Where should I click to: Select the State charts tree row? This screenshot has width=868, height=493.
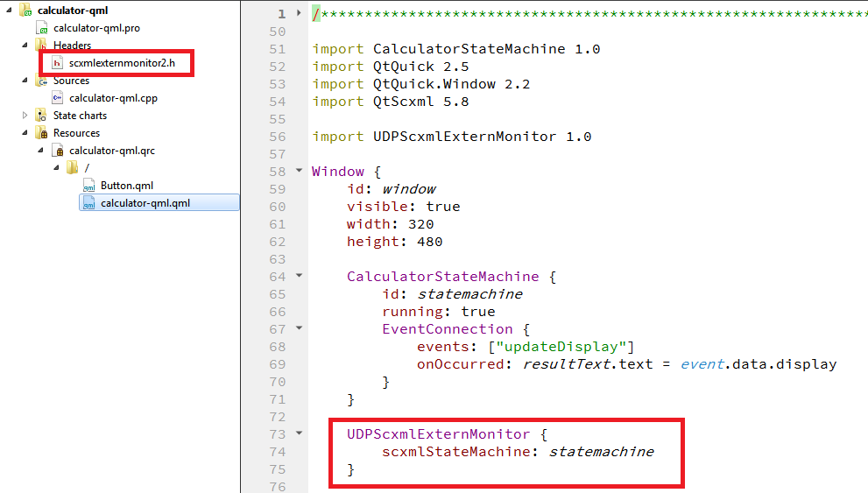pos(80,115)
